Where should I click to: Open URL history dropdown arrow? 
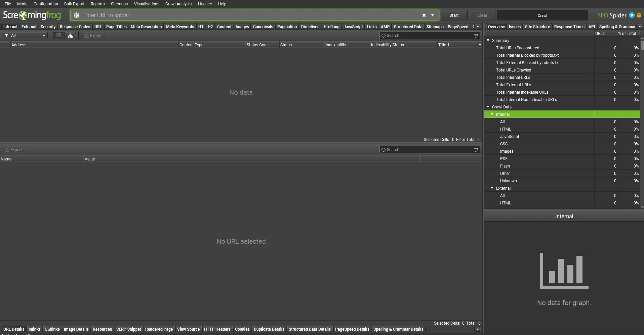(x=433, y=15)
